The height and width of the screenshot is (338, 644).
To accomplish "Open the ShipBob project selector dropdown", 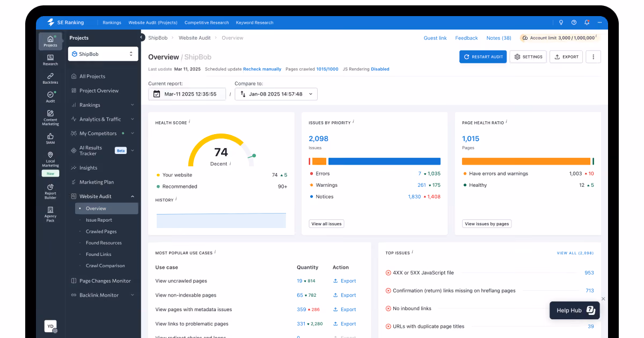I will [x=103, y=54].
